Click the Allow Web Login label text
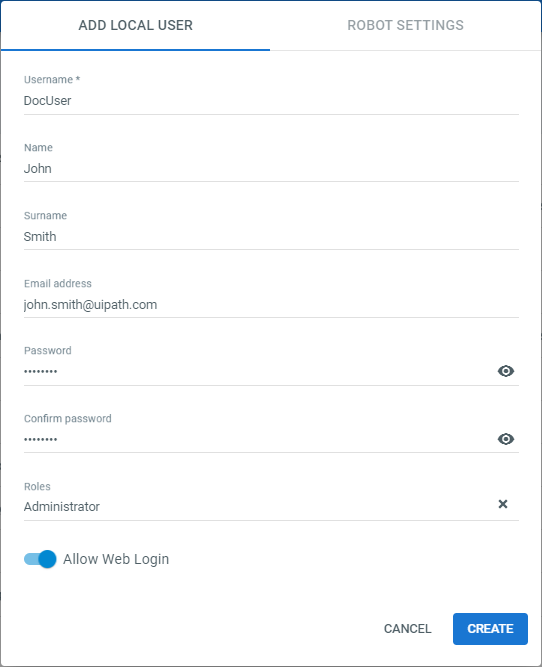 coord(116,559)
